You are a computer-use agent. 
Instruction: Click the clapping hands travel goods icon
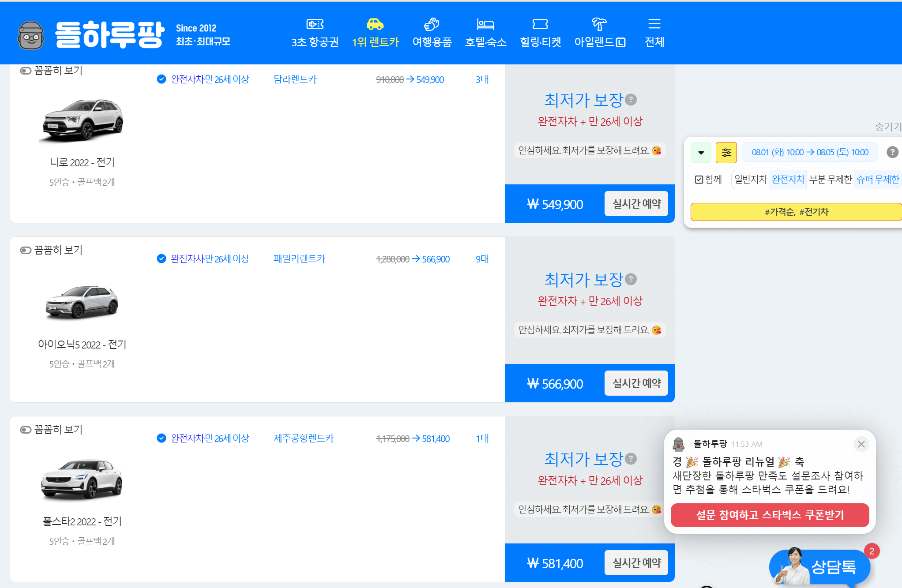click(432, 24)
